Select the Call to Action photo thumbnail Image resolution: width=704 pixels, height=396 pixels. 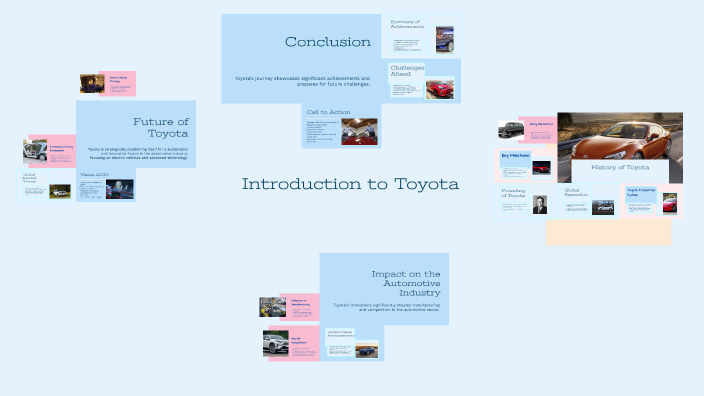[x=359, y=132]
